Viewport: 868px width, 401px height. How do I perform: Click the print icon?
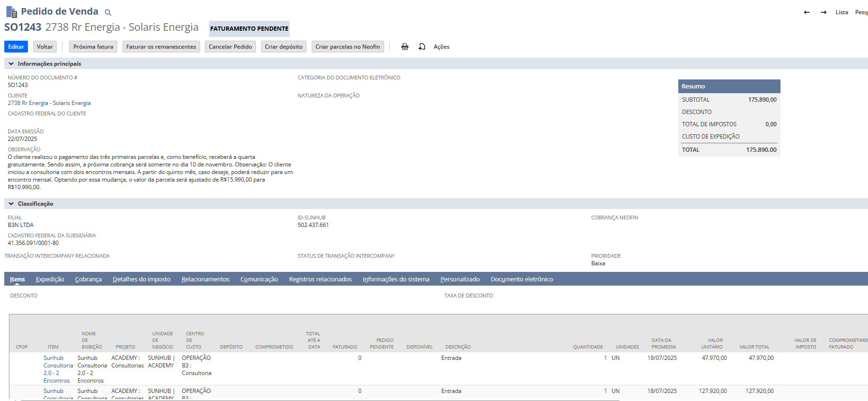[x=405, y=47]
